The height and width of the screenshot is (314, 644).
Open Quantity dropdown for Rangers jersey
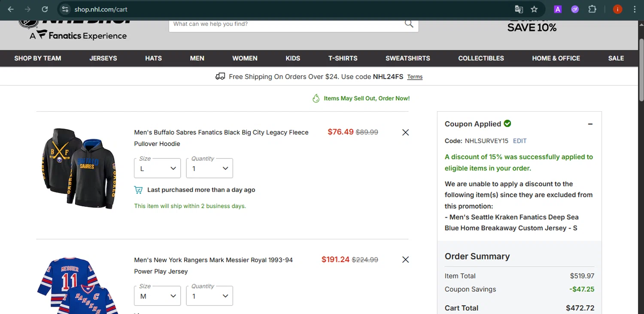tap(210, 296)
